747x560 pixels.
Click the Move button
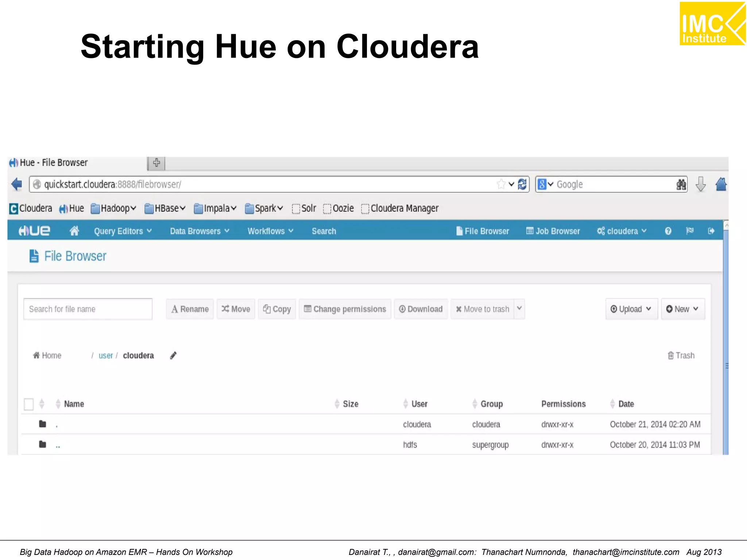[236, 309]
